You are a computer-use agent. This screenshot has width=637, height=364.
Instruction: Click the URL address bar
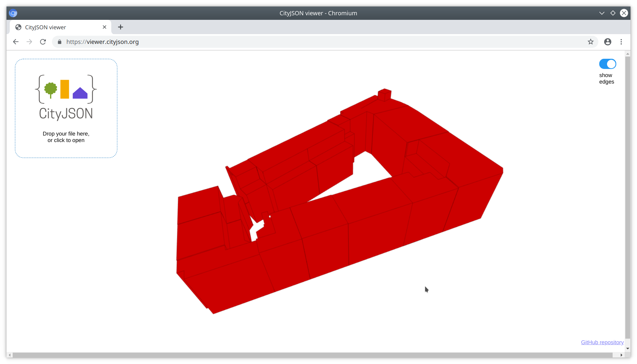(x=292, y=42)
